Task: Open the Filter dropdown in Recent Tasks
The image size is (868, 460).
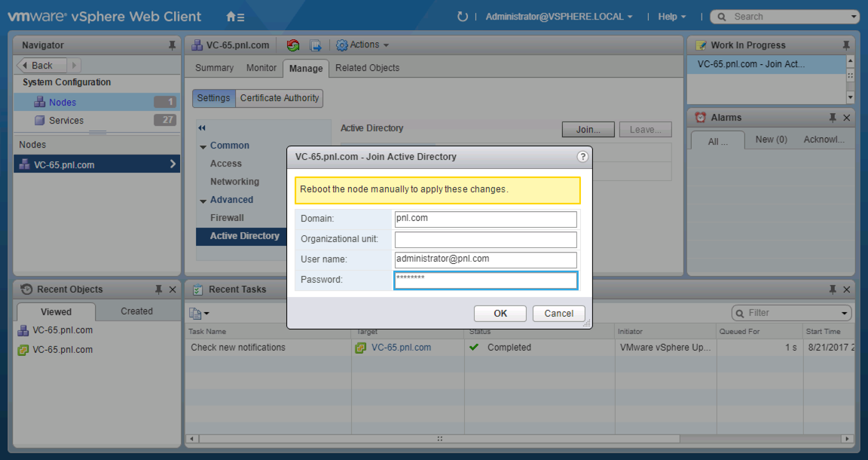Action: pos(845,313)
